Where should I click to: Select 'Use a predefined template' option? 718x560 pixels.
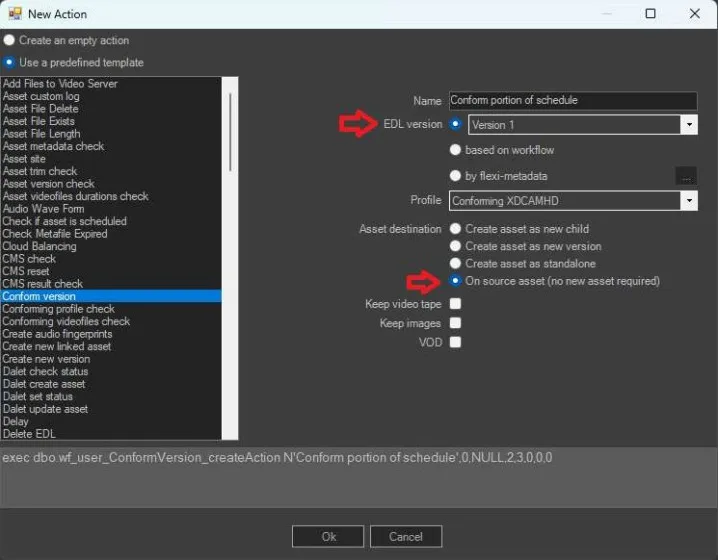tap(9, 62)
